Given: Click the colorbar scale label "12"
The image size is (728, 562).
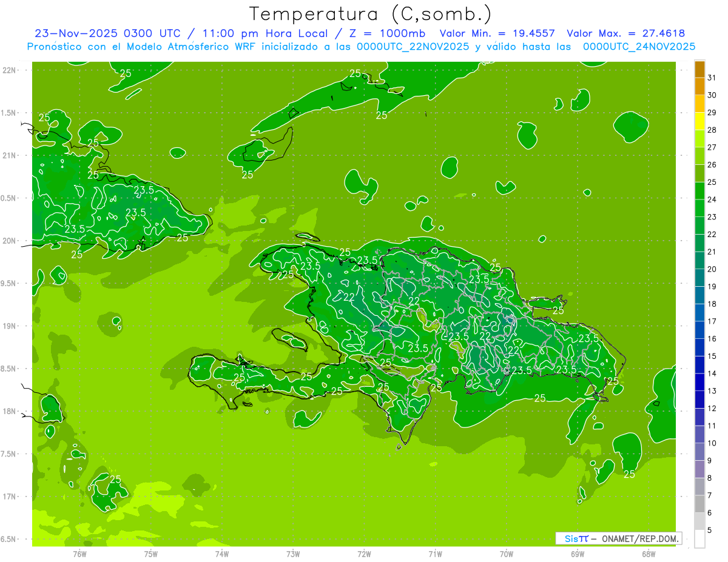Looking at the screenshot, I should click(712, 409).
